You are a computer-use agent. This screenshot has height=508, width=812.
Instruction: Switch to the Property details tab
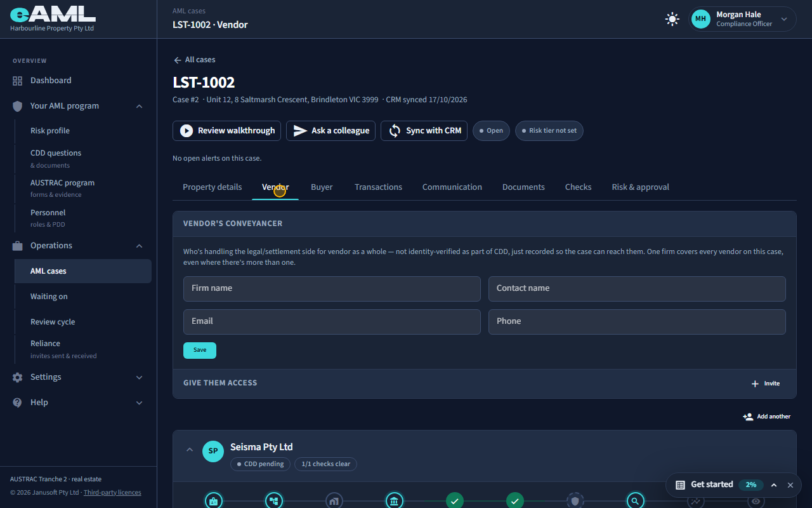pyautogui.click(x=212, y=187)
